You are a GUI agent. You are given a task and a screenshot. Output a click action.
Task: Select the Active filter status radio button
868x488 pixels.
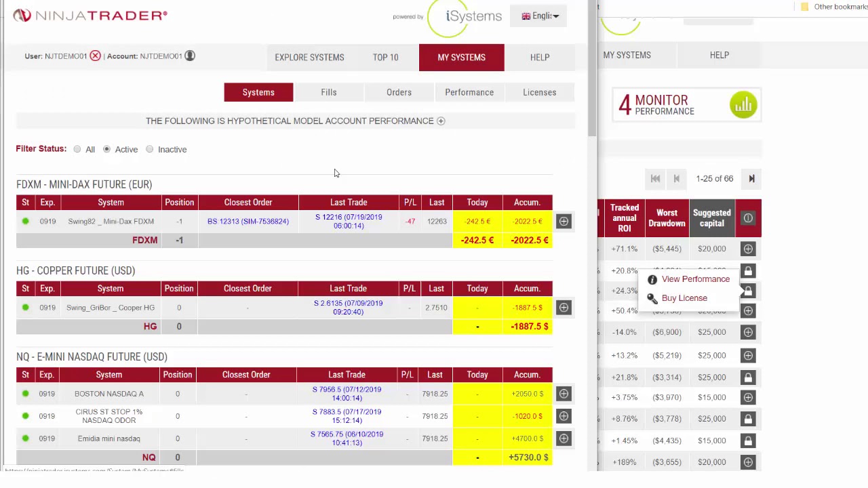click(x=106, y=149)
